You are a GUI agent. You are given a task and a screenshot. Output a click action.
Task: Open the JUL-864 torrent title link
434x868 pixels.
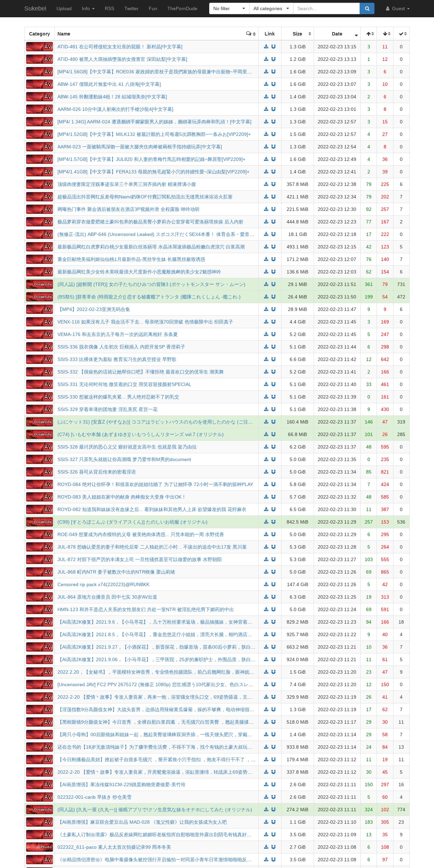point(107,597)
